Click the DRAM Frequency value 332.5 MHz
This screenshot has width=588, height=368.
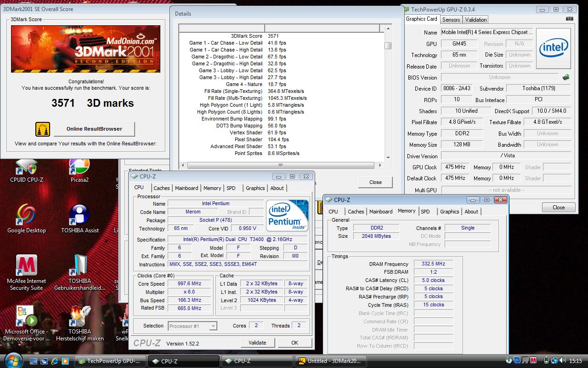433,264
